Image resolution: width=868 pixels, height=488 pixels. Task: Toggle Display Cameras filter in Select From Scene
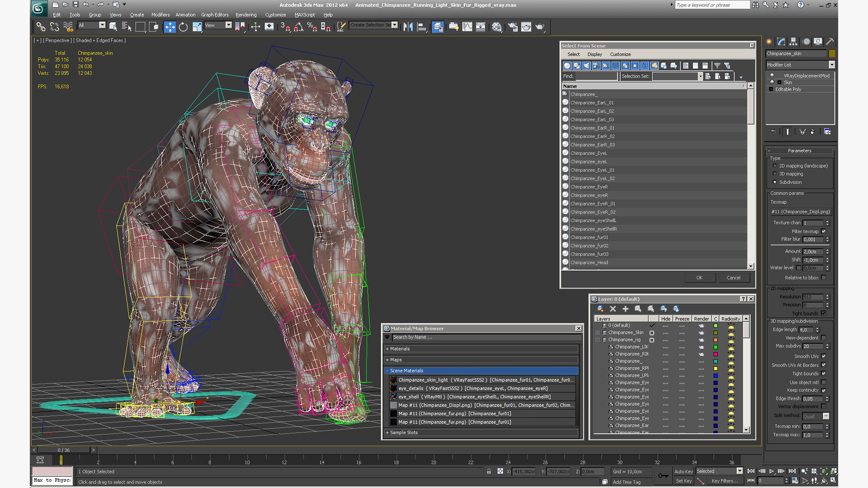click(x=596, y=66)
